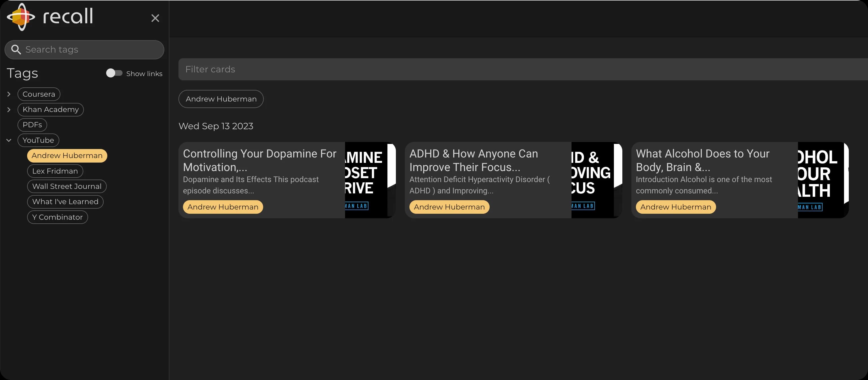Image resolution: width=868 pixels, height=380 pixels.
Task: Close the tags sidebar with X
Action: coord(155,18)
